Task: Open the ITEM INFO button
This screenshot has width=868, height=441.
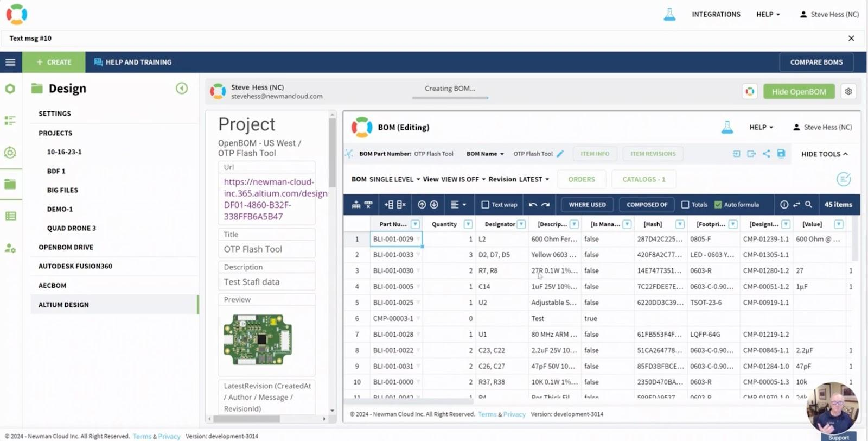Action: [x=595, y=154]
